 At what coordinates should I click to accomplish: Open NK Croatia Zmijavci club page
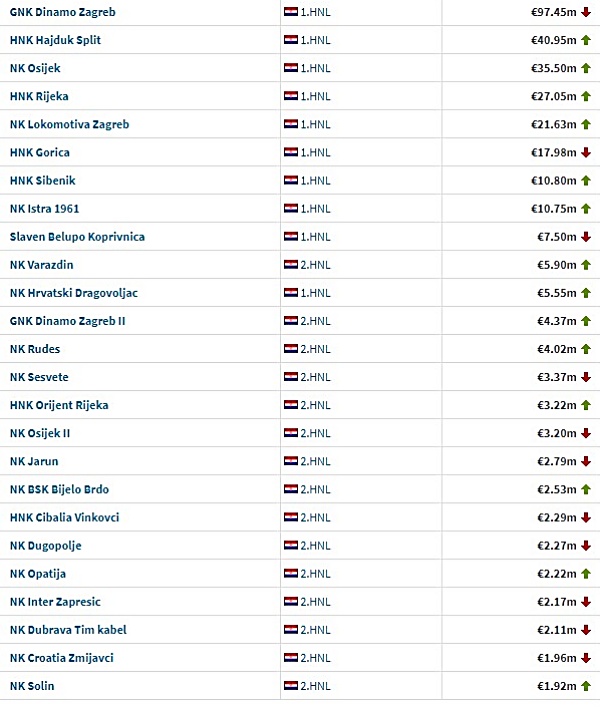point(62,658)
